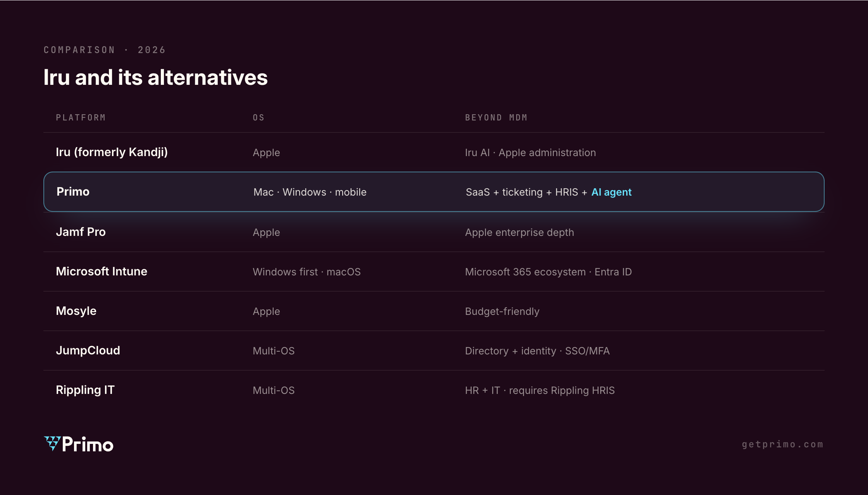Click the PLATFORM column header

coord(81,117)
